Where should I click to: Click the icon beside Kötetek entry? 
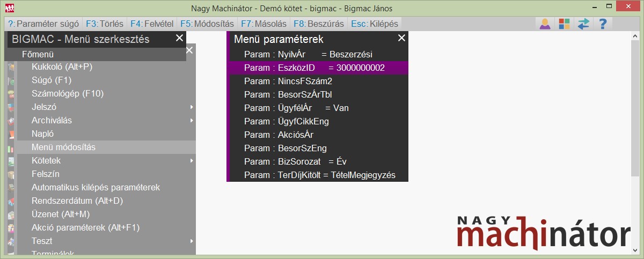coord(12,160)
